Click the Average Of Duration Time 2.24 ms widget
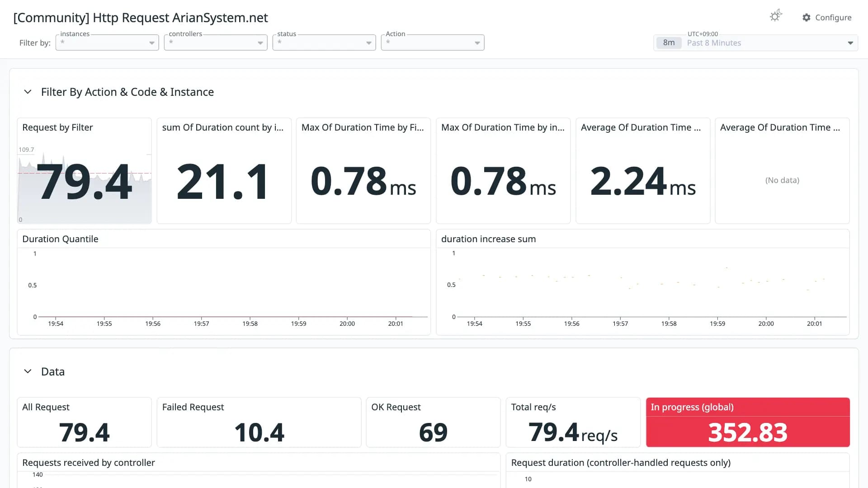Viewport: 868px width, 488px height. point(643,171)
